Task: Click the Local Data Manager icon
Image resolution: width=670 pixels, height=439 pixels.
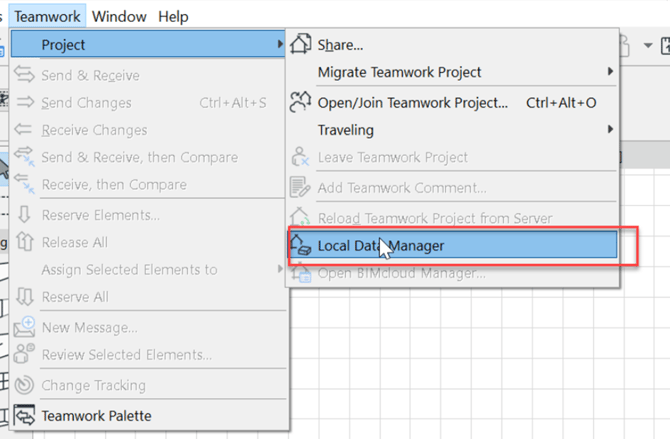Action: tap(300, 245)
